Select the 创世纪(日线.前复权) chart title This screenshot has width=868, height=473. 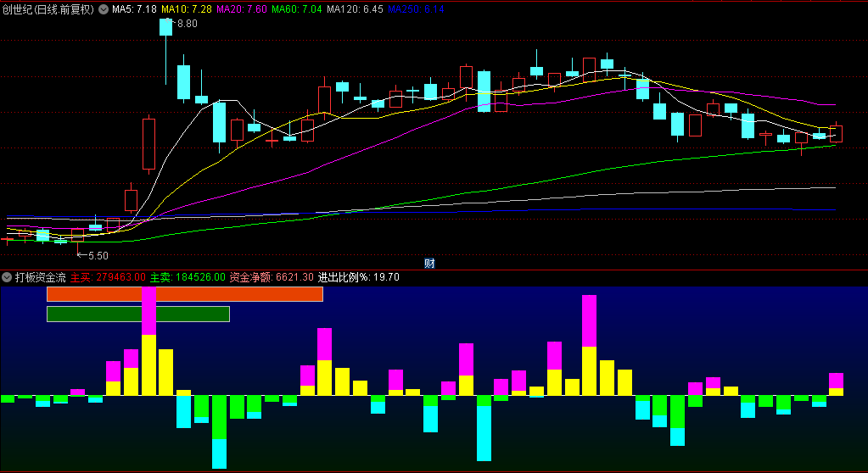click(x=48, y=9)
